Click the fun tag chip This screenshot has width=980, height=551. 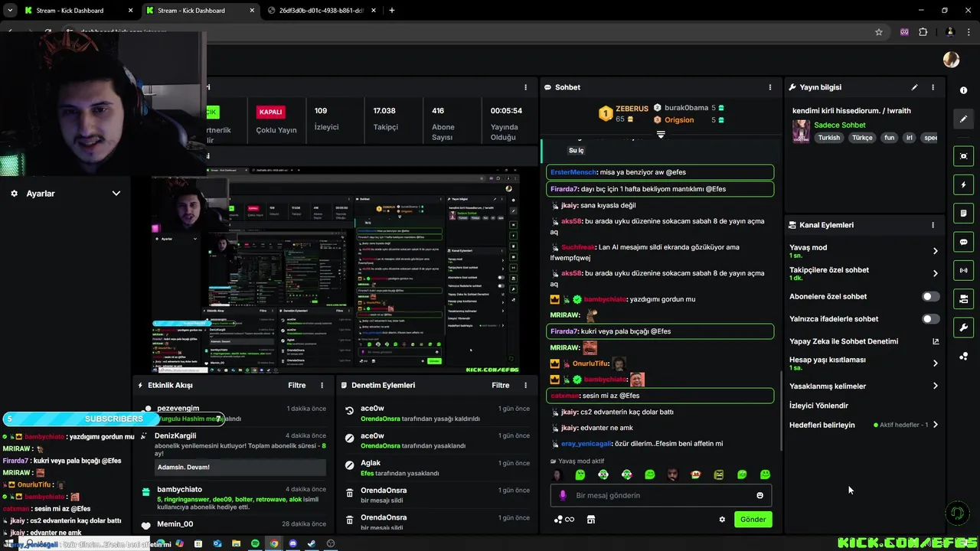pos(889,138)
